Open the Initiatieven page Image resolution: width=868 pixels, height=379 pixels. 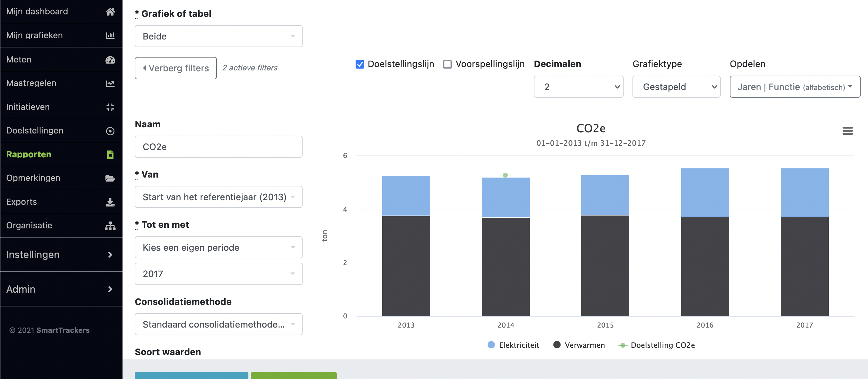click(61, 107)
